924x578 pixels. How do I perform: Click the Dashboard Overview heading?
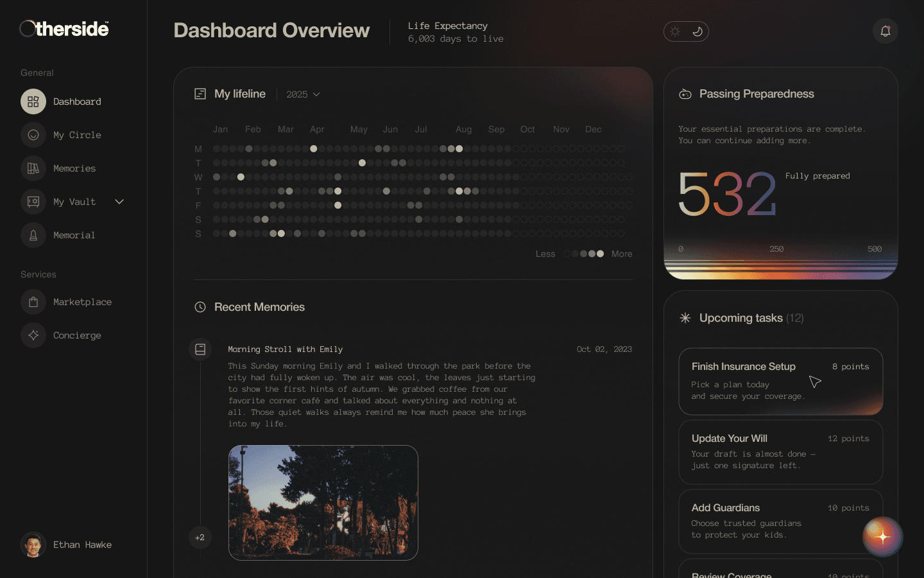click(271, 30)
